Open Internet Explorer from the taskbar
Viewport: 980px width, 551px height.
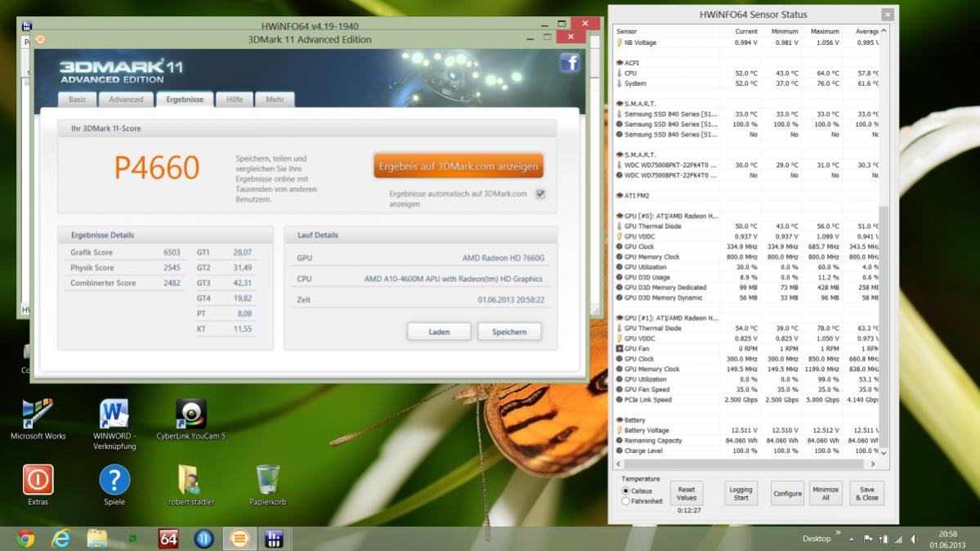60,539
